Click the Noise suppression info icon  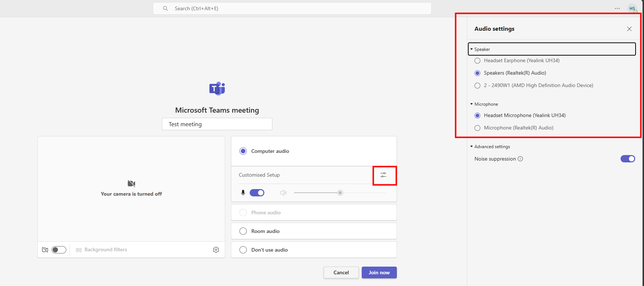(x=520, y=159)
